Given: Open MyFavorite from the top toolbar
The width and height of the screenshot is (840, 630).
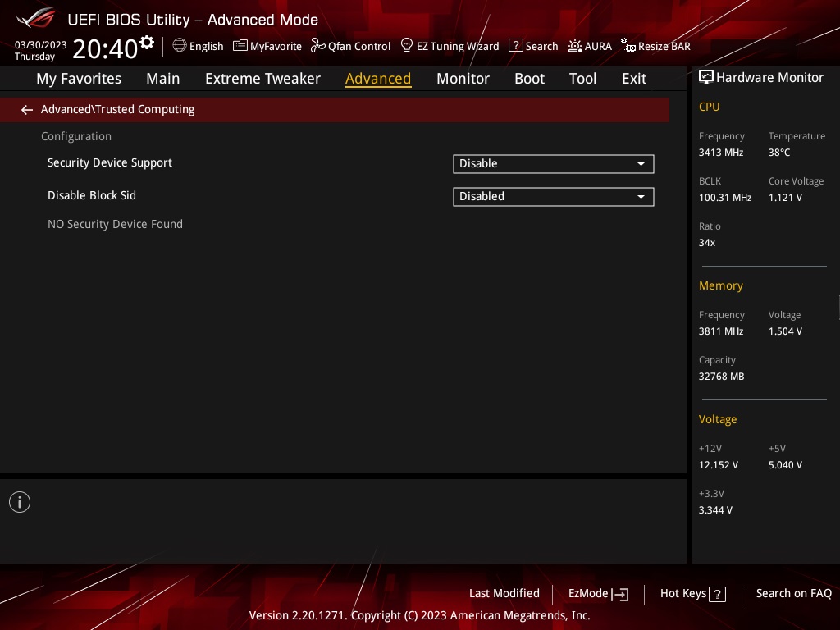Looking at the screenshot, I should pos(267,46).
